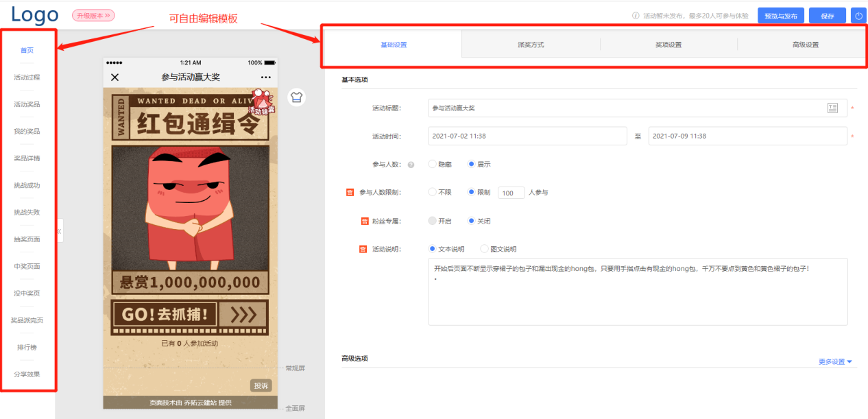Enable 开启 for 粉丝专属
The height and width of the screenshot is (419, 868).
point(433,220)
